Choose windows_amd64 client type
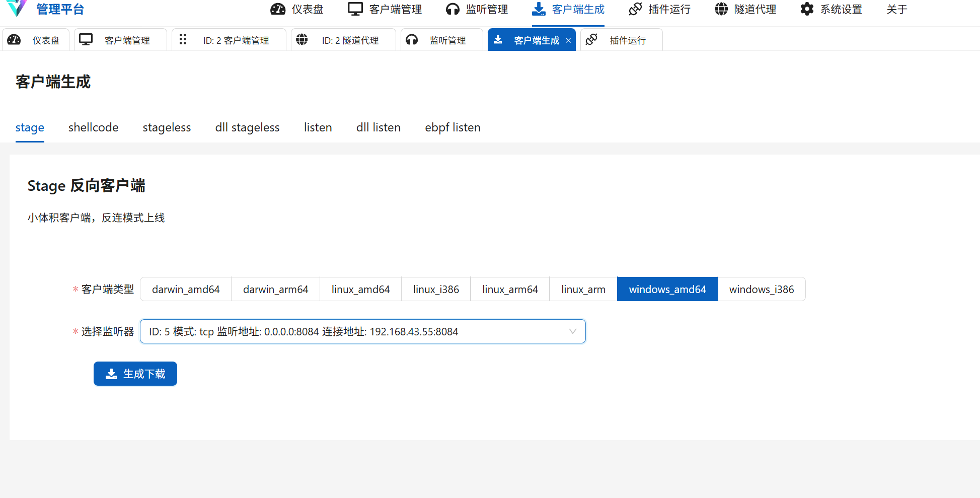 (x=667, y=289)
